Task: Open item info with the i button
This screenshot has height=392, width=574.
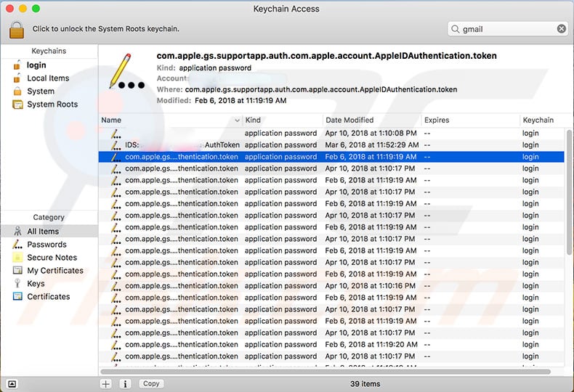Action: tap(125, 383)
